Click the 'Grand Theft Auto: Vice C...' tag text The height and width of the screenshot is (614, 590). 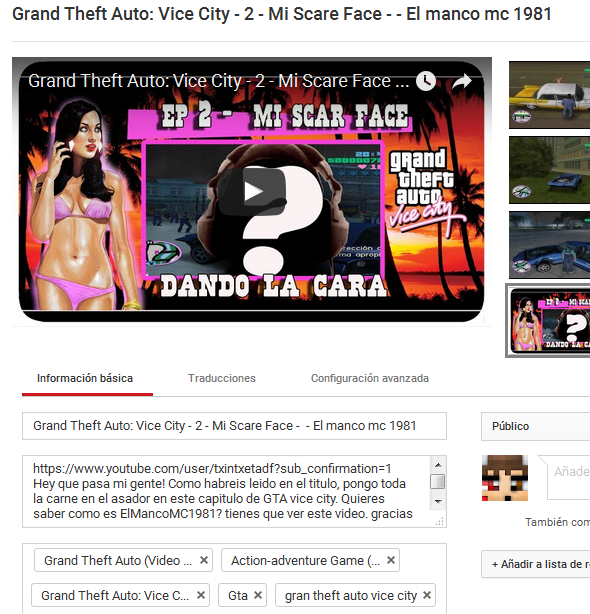pyautogui.click(x=115, y=596)
